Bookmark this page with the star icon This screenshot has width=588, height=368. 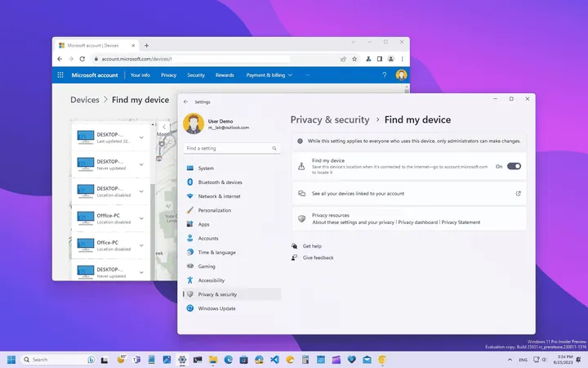point(355,59)
